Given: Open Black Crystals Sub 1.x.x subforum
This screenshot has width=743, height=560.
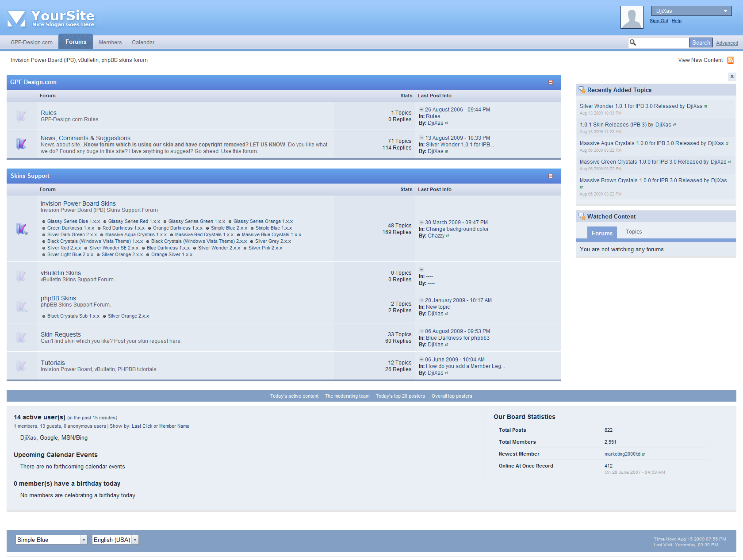Looking at the screenshot, I should [73, 316].
